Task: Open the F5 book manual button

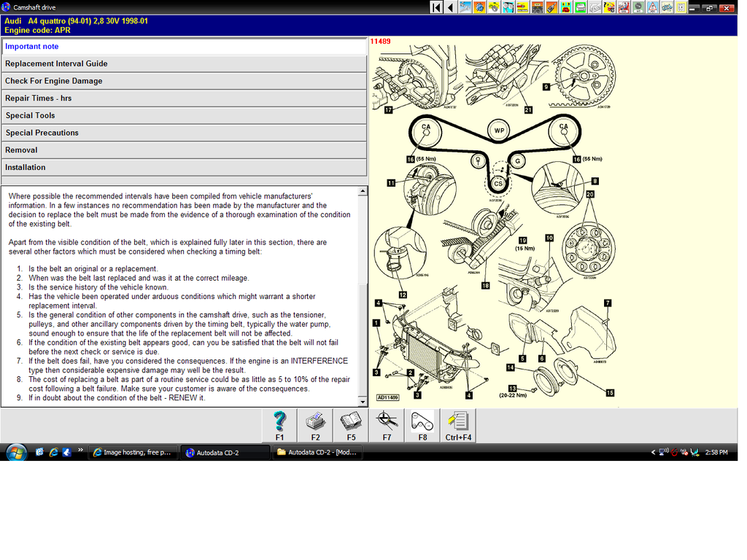Action: [351, 426]
